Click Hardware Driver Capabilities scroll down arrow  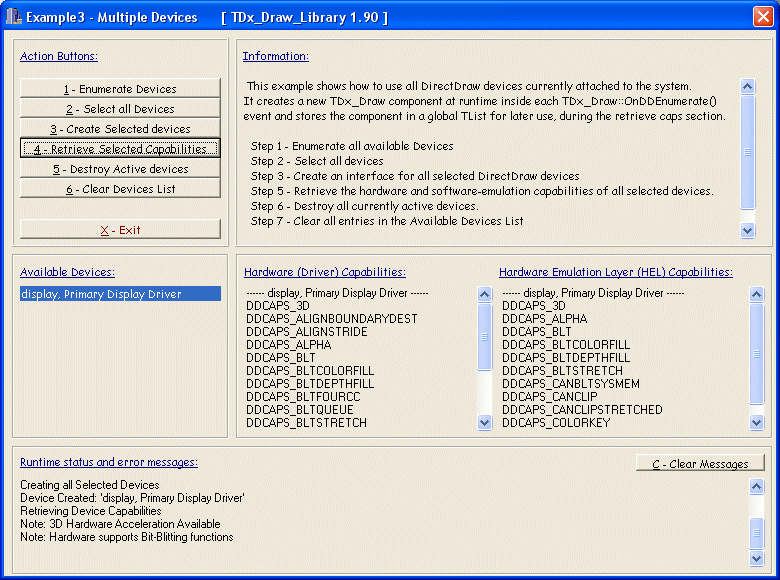coord(485,423)
